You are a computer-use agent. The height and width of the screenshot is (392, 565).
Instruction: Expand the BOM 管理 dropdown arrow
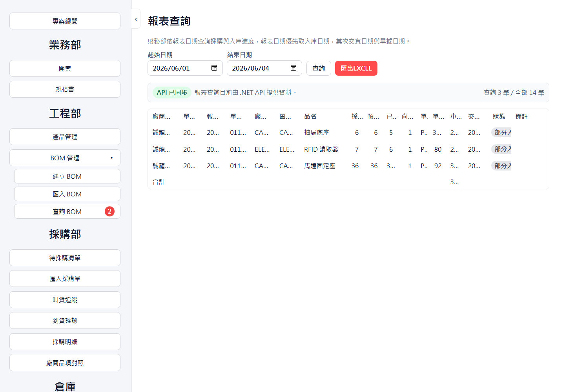(112, 158)
